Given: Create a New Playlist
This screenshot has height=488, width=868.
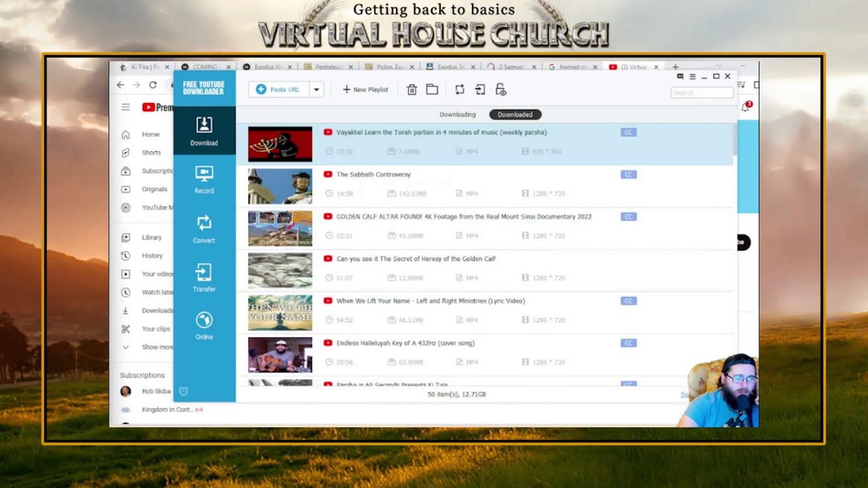Looking at the screenshot, I should (365, 89).
